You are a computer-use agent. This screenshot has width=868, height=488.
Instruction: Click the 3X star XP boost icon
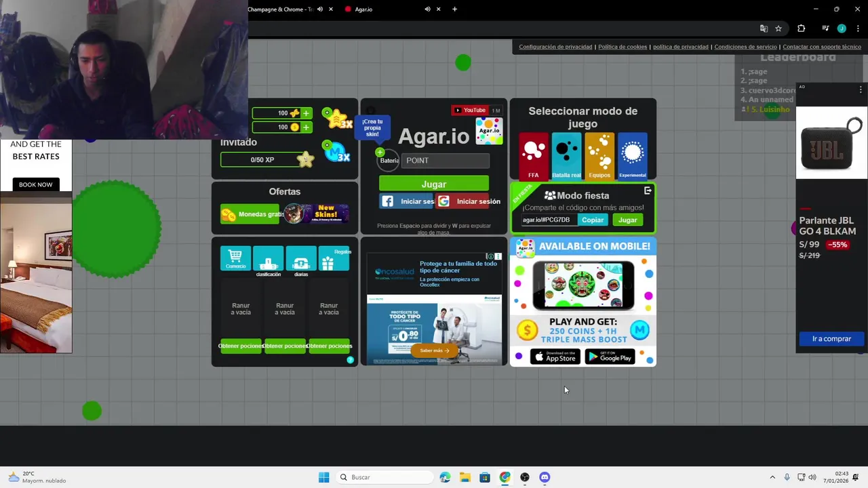click(336, 119)
